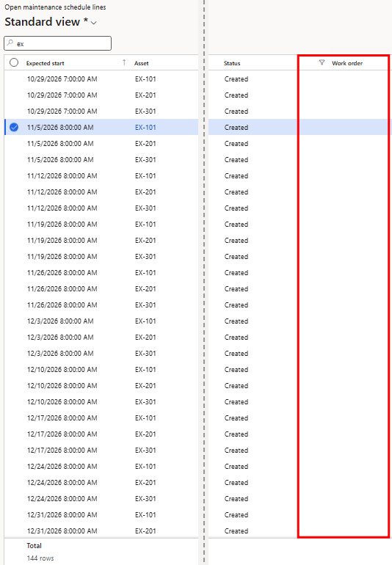Click 11/5/2026 8:00:00 AM date for EX-201
This screenshot has height=565, width=392.
point(60,143)
